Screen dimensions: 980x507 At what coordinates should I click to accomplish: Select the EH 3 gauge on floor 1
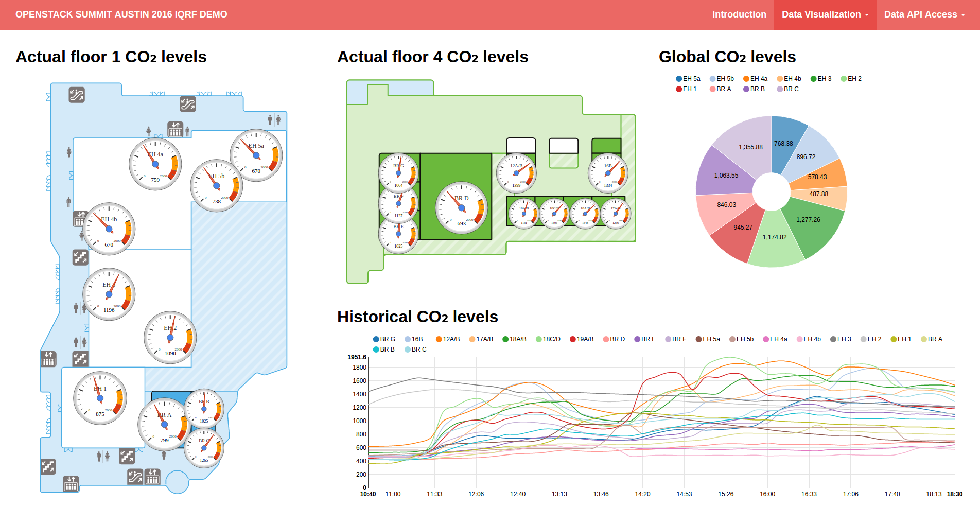click(x=109, y=294)
